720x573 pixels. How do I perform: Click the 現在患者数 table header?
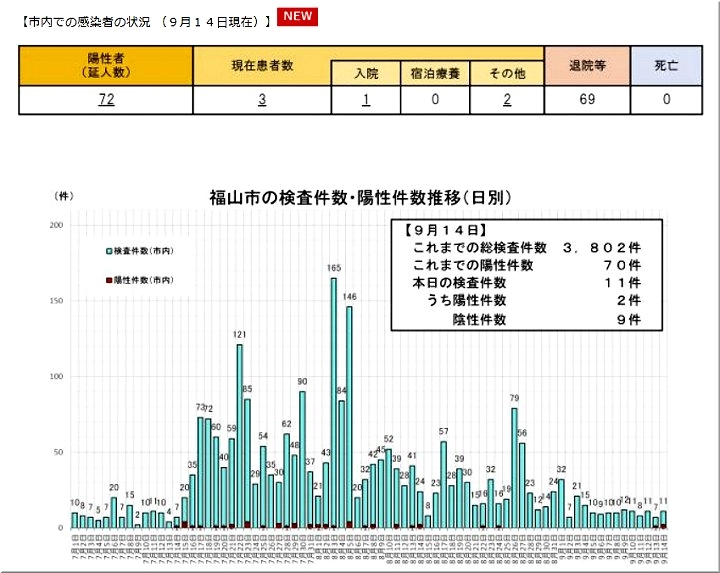coord(262,65)
